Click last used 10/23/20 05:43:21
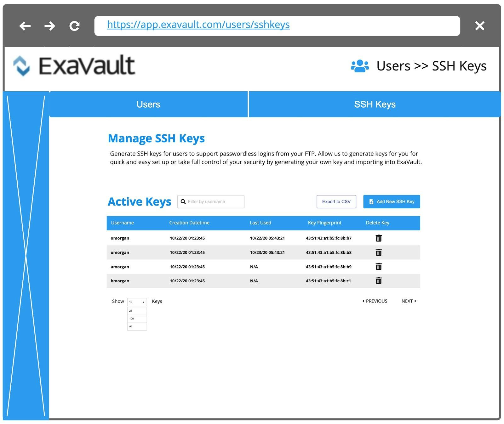This screenshot has height=424, width=504. pyautogui.click(x=267, y=252)
